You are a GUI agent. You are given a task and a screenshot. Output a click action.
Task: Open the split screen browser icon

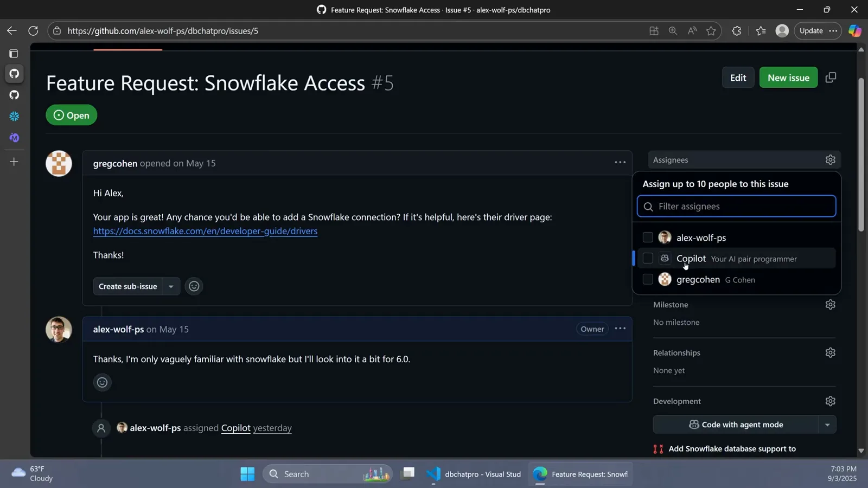click(654, 31)
